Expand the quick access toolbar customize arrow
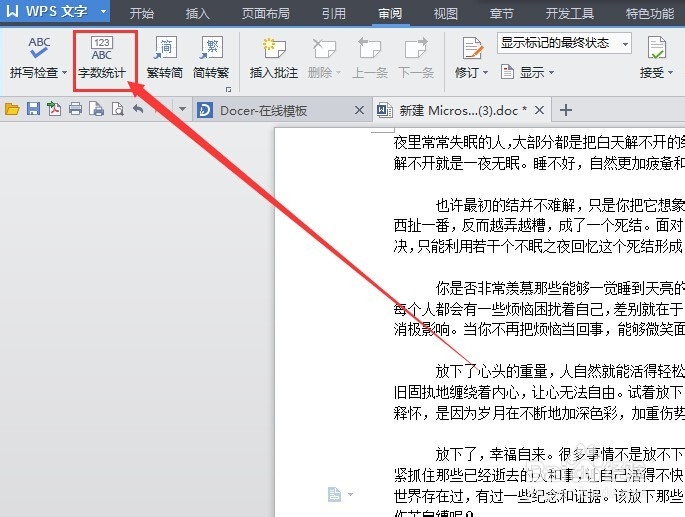The image size is (685, 517). click(x=182, y=109)
